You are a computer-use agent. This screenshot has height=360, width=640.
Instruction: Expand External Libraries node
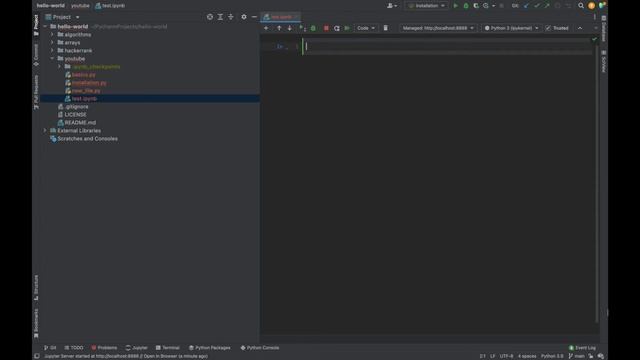point(45,131)
